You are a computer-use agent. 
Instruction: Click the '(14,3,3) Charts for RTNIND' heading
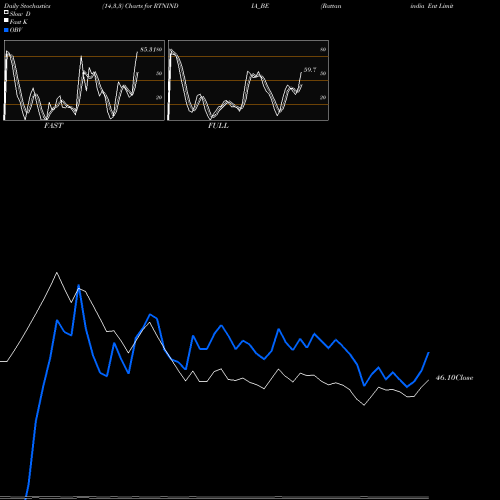click(140, 6)
